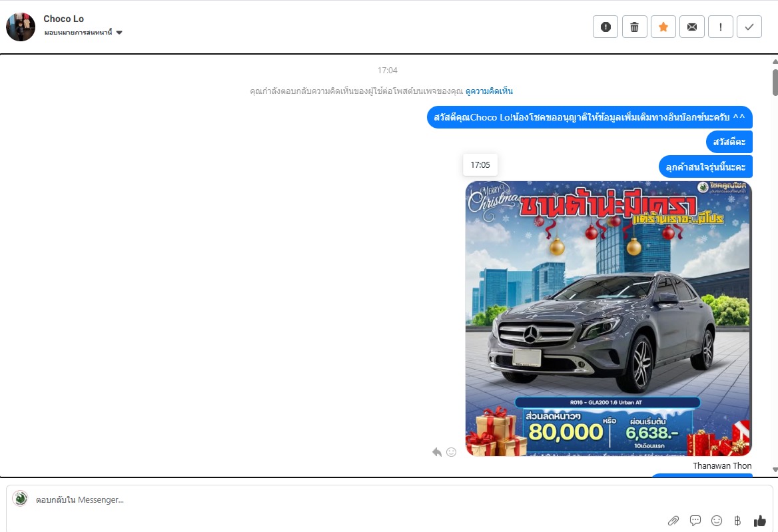Click Choco Lo's profile picture

point(21,27)
